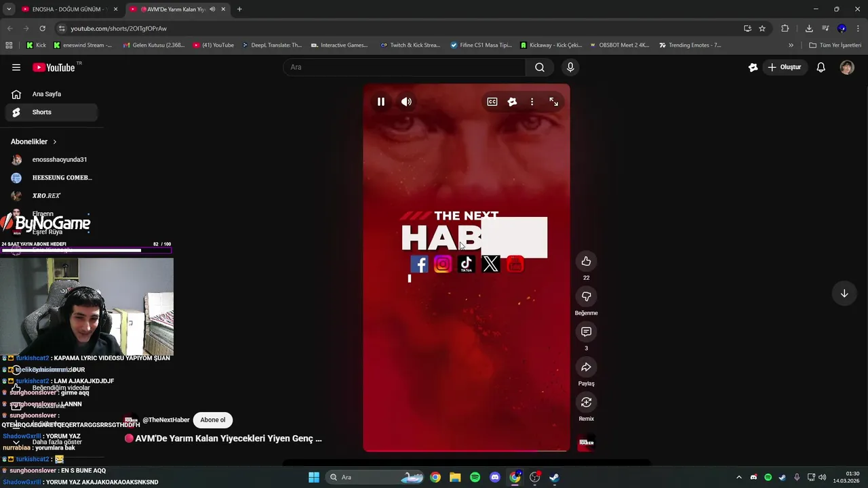
Task: Bookmark this page with the star
Action: point(762,28)
